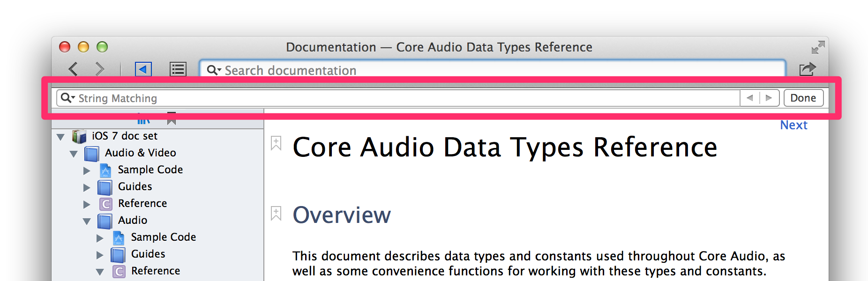868x281 pixels.
Task: Select Guides under Audio & Video
Action: tap(135, 186)
